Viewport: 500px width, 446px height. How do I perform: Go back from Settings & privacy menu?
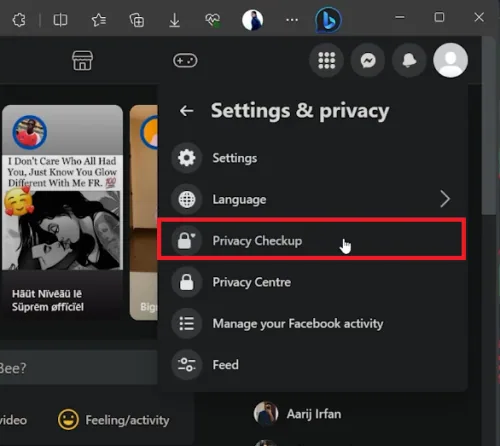(187, 111)
